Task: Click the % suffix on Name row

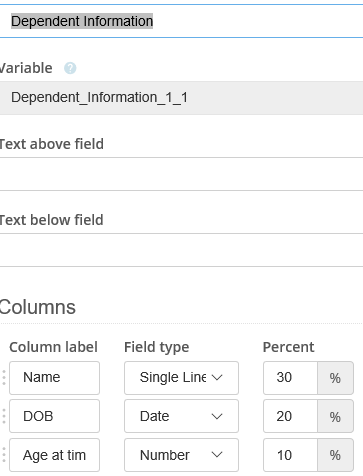Action: [335, 378]
